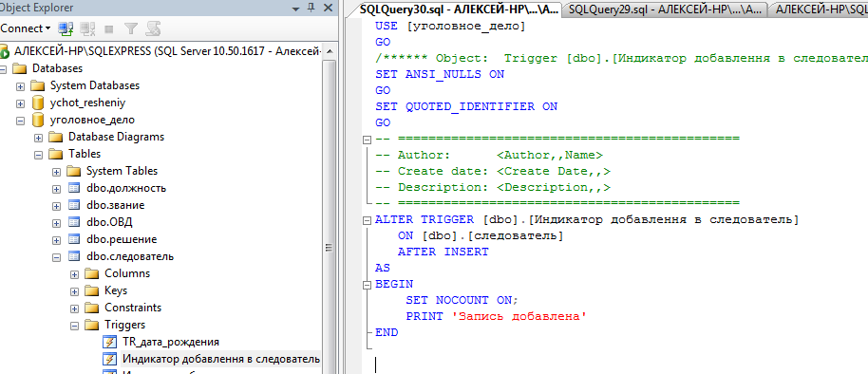The image size is (868, 374).
Task: Open the Object Explorer window position dropdown
Action: [296, 8]
